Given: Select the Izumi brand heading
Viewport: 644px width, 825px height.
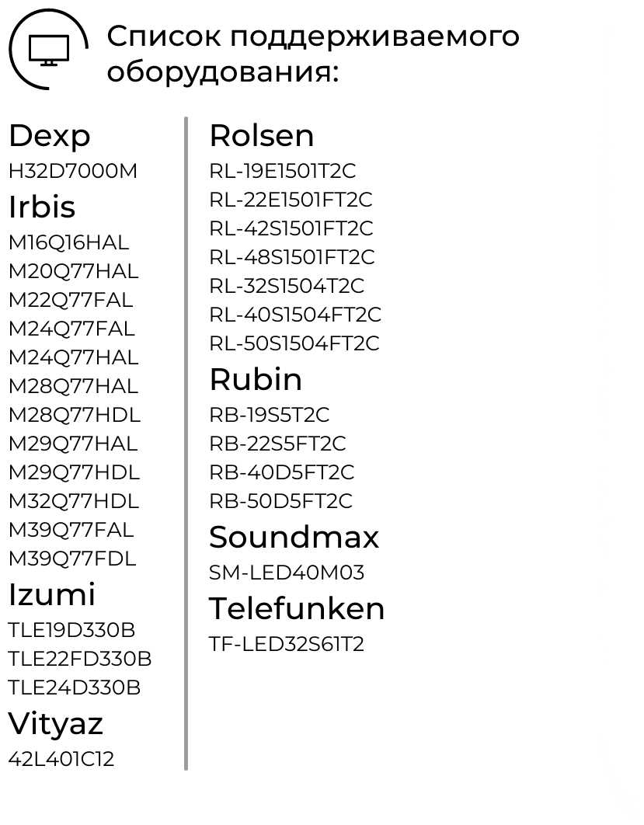Looking at the screenshot, I should tap(52, 595).
